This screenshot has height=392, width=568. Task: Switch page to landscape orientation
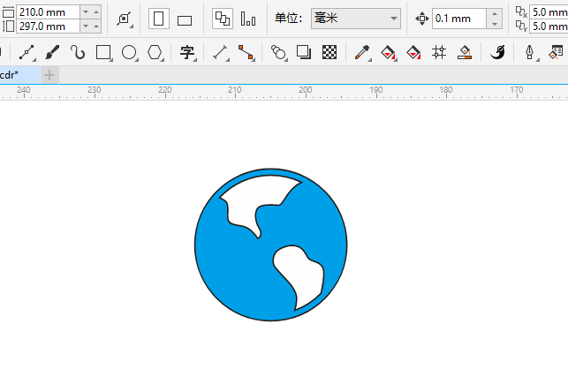pyautogui.click(x=185, y=19)
